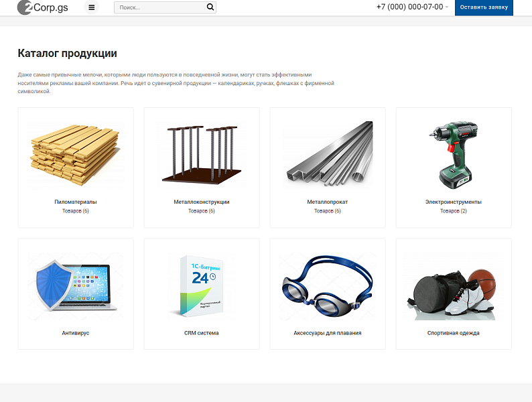Click the Оставить заявку button
The width and height of the screenshot is (532, 402).
pyautogui.click(x=484, y=7)
